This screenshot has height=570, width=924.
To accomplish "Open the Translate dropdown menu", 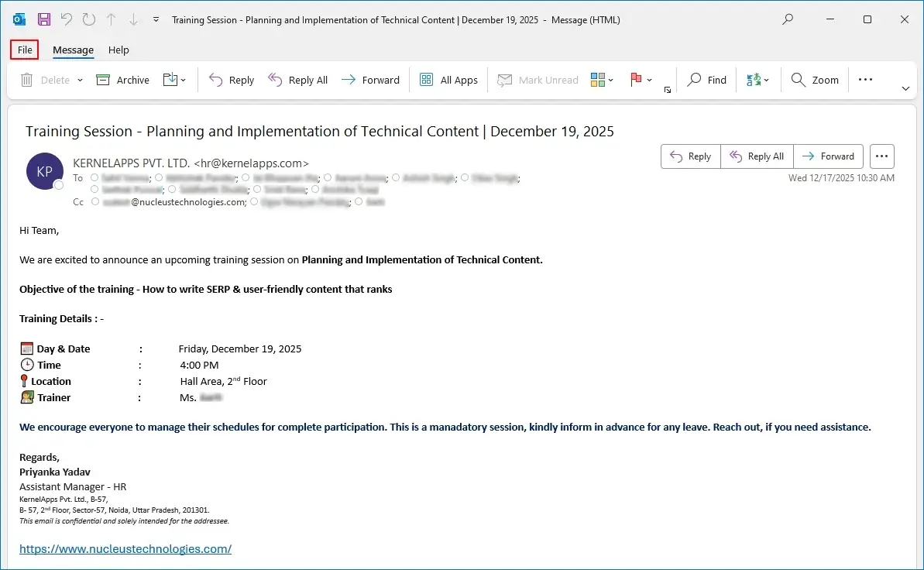I will [x=757, y=80].
